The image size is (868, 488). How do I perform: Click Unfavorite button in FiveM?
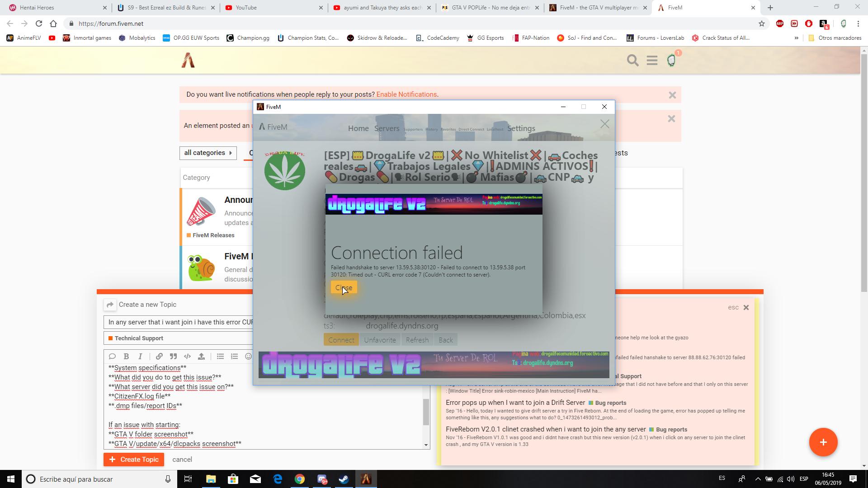380,340
